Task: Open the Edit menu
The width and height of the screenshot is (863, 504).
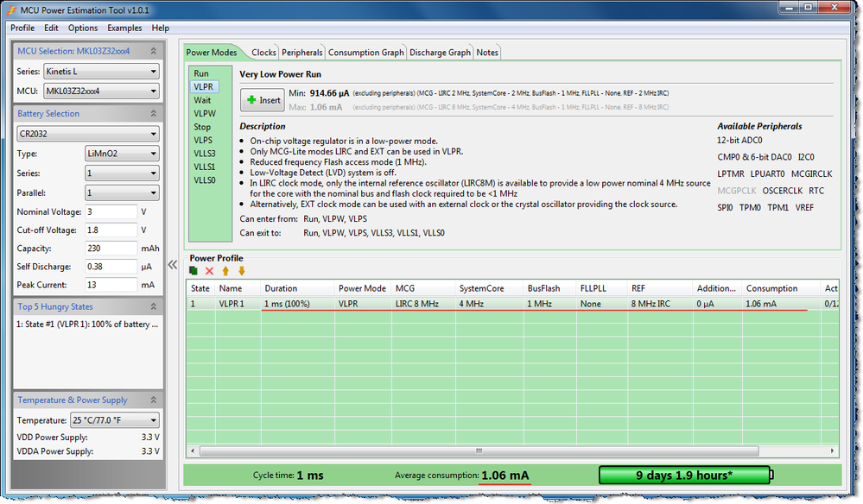Action: pyautogui.click(x=51, y=28)
